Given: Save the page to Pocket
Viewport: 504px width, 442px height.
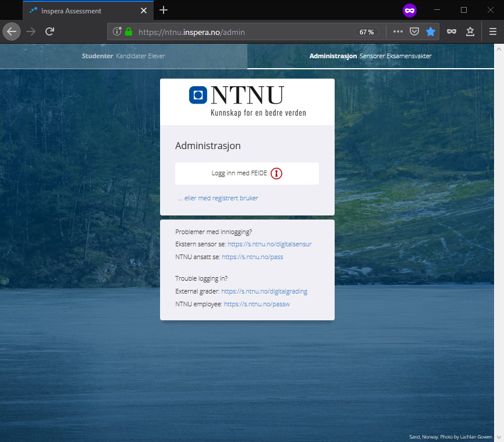Looking at the screenshot, I should point(414,31).
